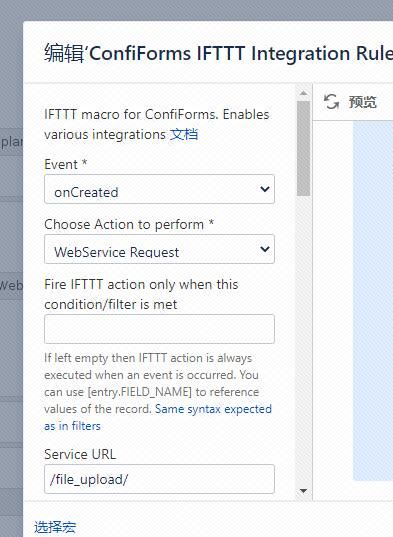Click the 'Fire IFTTT action only when' label
This screenshot has height=537, width=393.
(141, 295)
